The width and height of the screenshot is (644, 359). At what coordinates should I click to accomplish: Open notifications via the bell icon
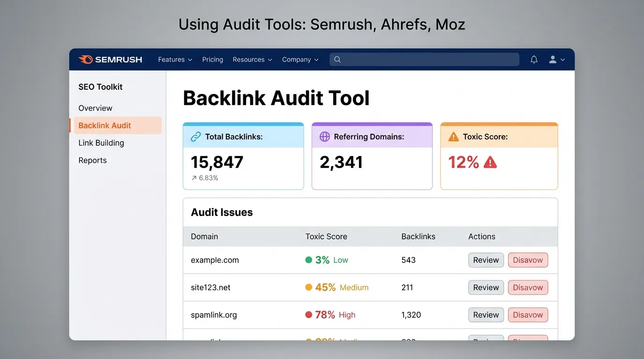point(534,59)
